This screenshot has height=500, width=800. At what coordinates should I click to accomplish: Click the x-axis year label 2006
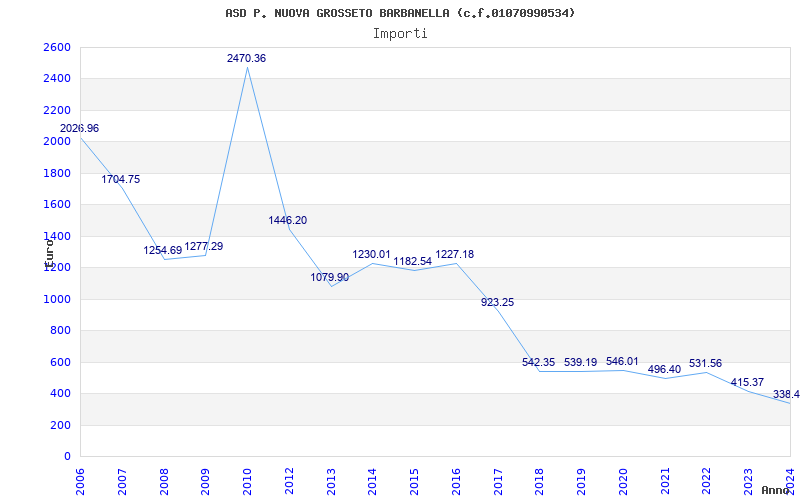pos(80,481)
